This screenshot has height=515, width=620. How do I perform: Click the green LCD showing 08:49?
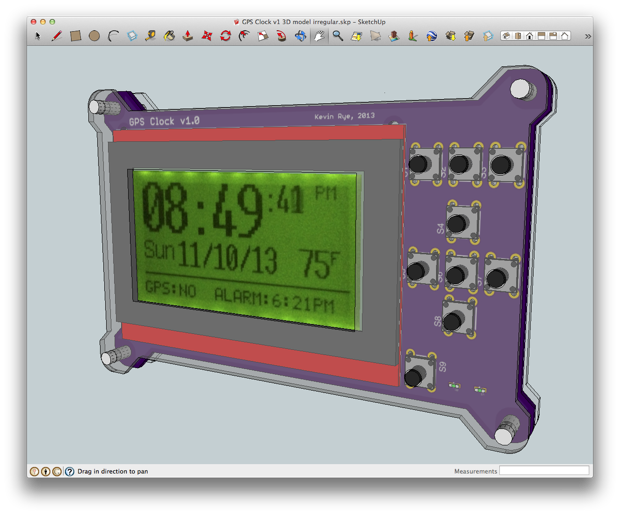point(245,250)
